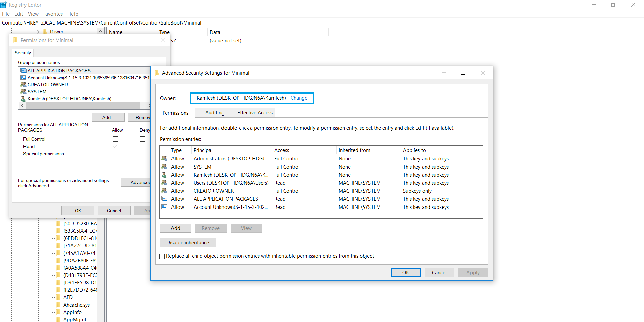Check the Replace all child object permission entries box

(x=162, y=256)
